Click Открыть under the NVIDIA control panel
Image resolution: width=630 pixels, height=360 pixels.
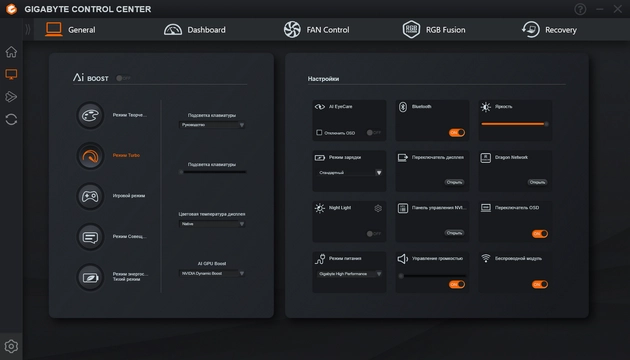click(x=454, y=233)
